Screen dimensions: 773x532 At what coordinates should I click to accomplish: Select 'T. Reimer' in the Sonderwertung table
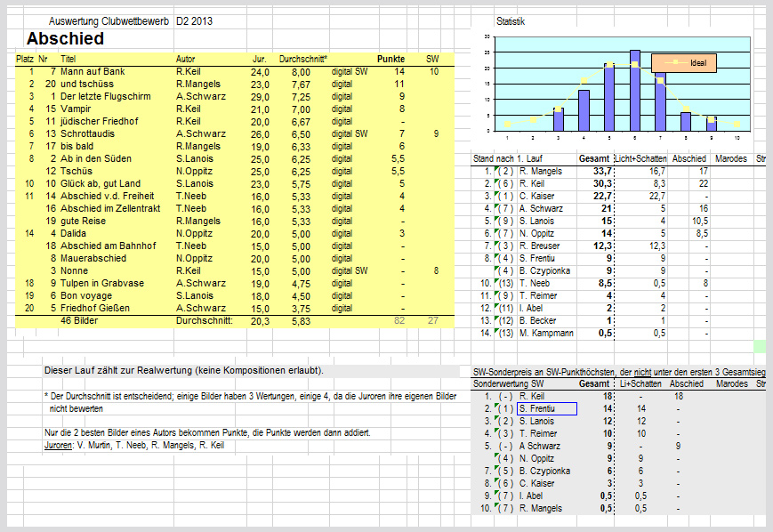pos(538,433)
